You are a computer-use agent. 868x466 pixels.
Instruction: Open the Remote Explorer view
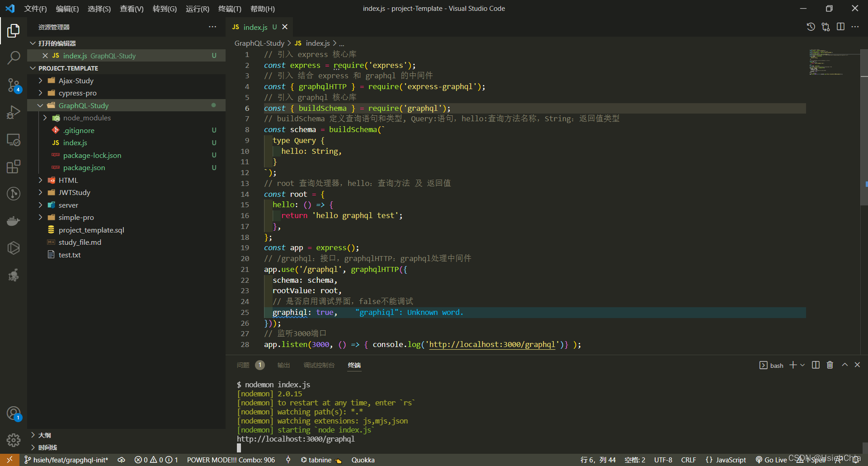tap(14, 140)
